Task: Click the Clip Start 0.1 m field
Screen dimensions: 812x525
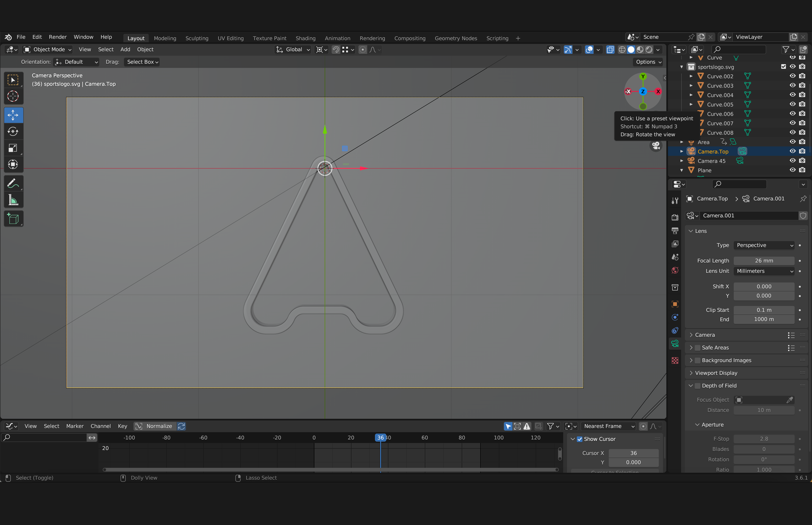Action: coord(764,310)
